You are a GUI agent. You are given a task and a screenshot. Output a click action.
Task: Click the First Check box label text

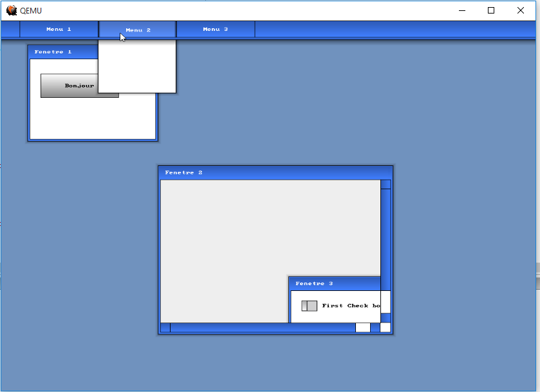[351, 306]
